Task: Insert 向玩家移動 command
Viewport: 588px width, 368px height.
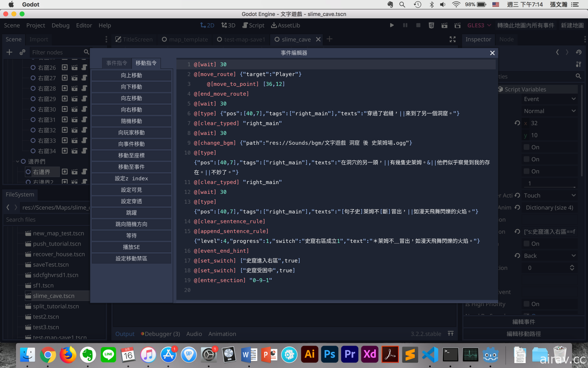Action: pos(131,133)
